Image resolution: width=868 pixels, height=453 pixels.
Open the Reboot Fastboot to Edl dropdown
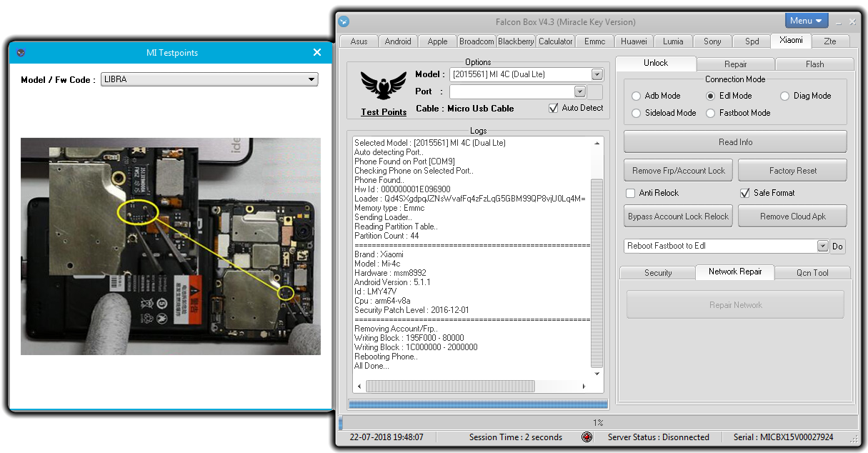click(x=822, y=246)
